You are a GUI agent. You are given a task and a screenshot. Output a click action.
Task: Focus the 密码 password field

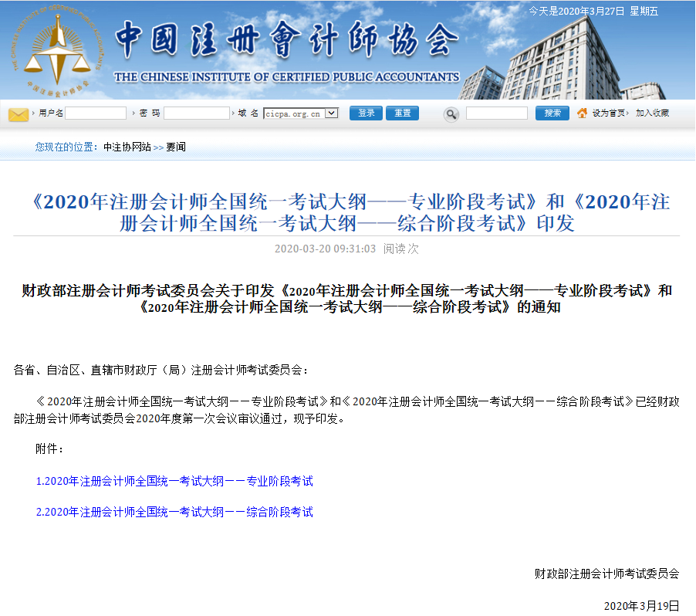click(x=196, y=113)
